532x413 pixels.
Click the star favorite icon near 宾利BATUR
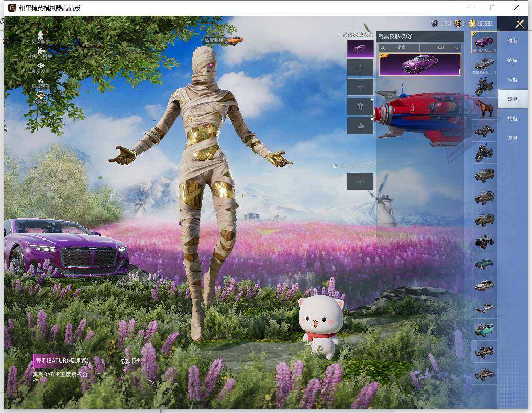(125, 361)
